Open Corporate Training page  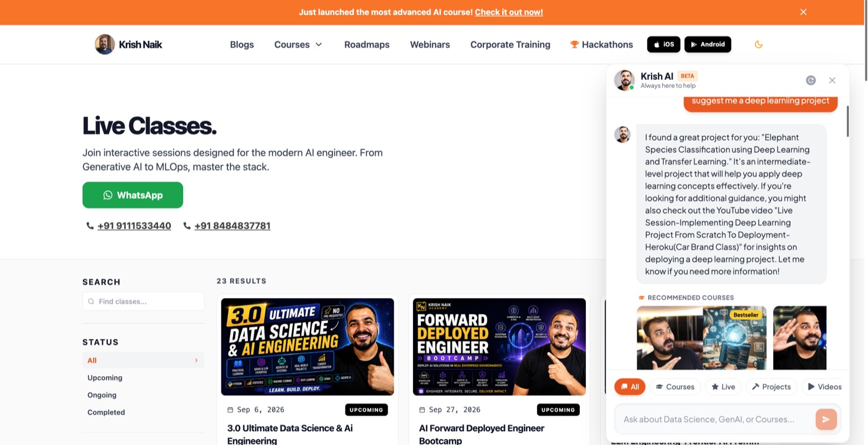[510, 45]
